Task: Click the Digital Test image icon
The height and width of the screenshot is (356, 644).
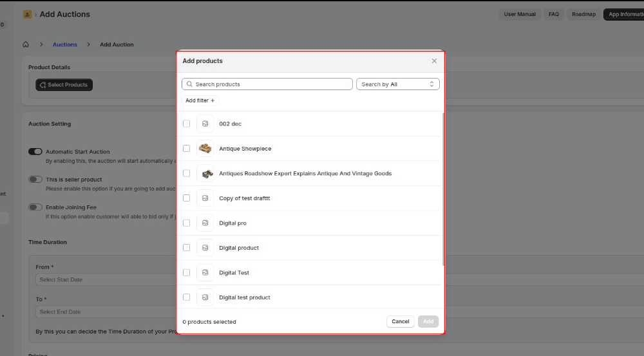Action: click(x=205, y=273)
